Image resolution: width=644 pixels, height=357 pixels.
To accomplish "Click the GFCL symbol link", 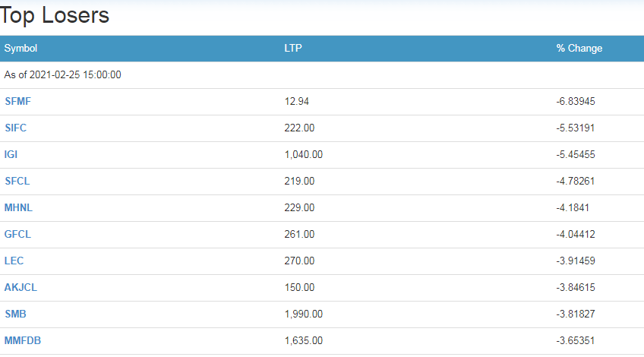I will [17, 234].
